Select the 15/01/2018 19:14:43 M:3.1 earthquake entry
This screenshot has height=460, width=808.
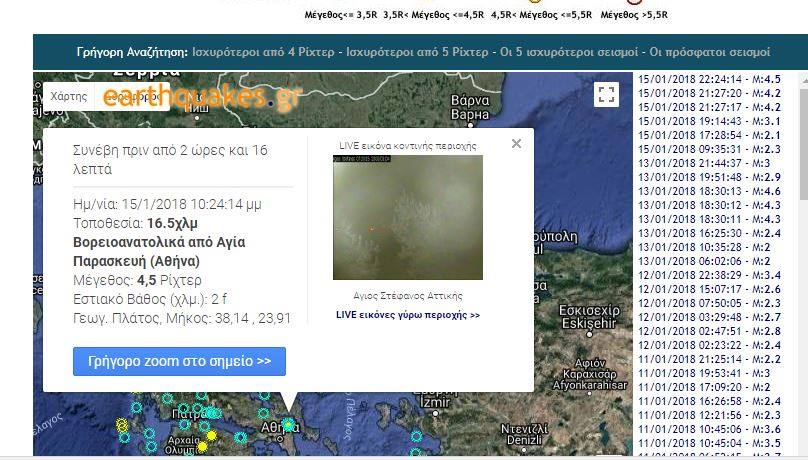pyautogui.click(x=711, y=121)
